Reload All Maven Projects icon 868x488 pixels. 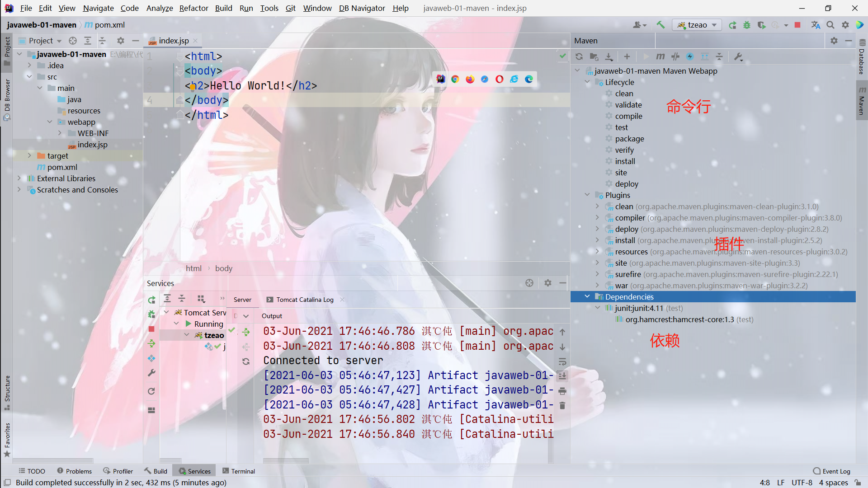pyautogui.click(x=579, y=56)
